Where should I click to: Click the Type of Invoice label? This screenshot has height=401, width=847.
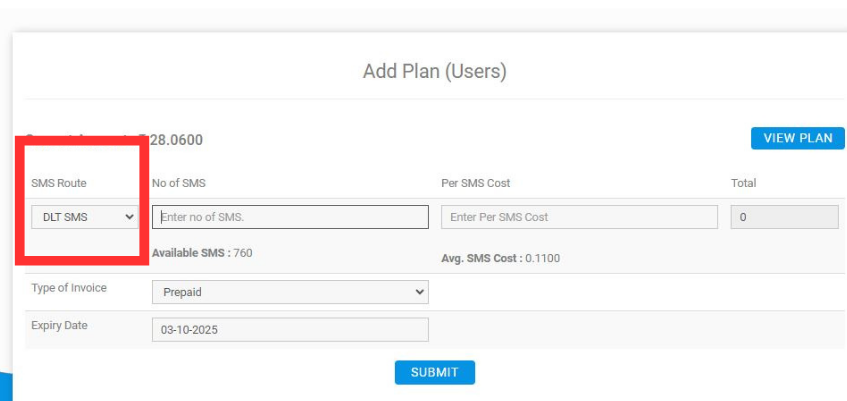69,288
